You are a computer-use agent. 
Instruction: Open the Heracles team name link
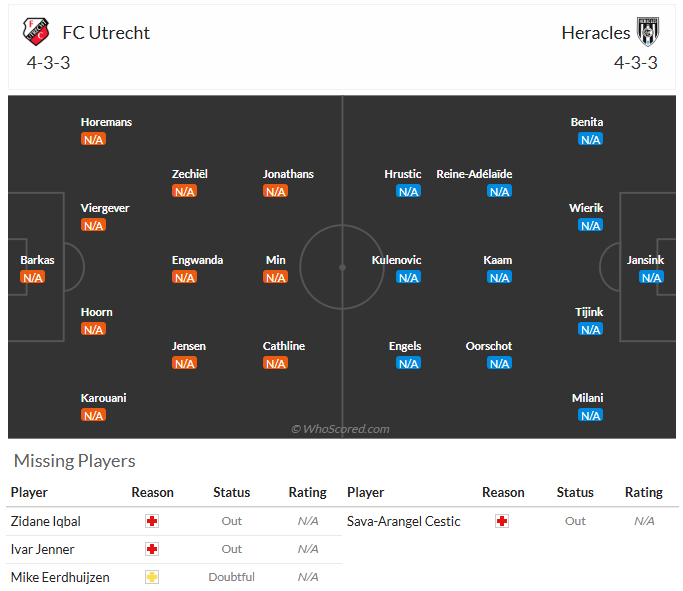click(595, 33)
